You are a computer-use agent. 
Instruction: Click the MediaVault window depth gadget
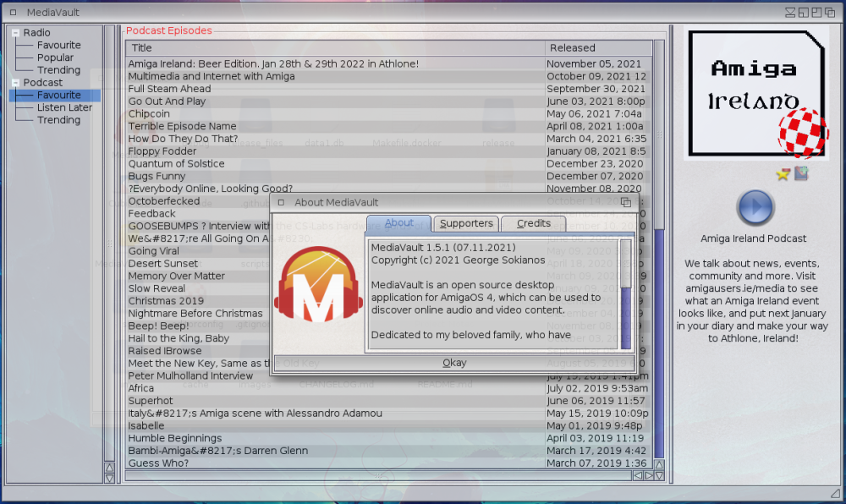[x=830, y=13]
